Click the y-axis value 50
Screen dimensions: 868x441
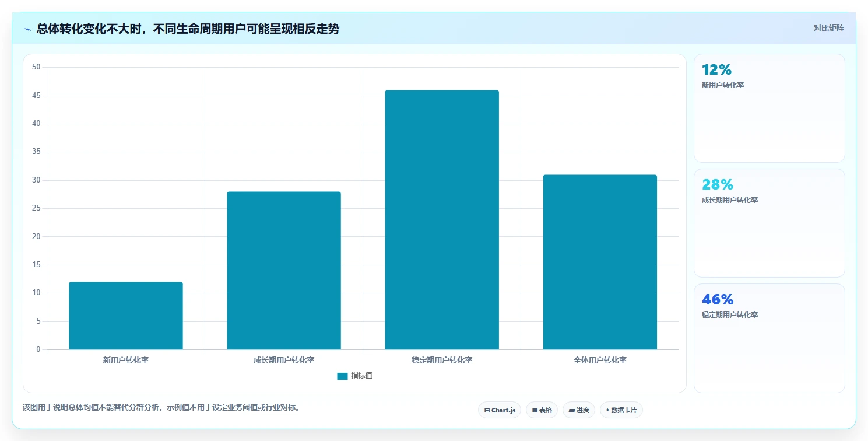point(36,67)
